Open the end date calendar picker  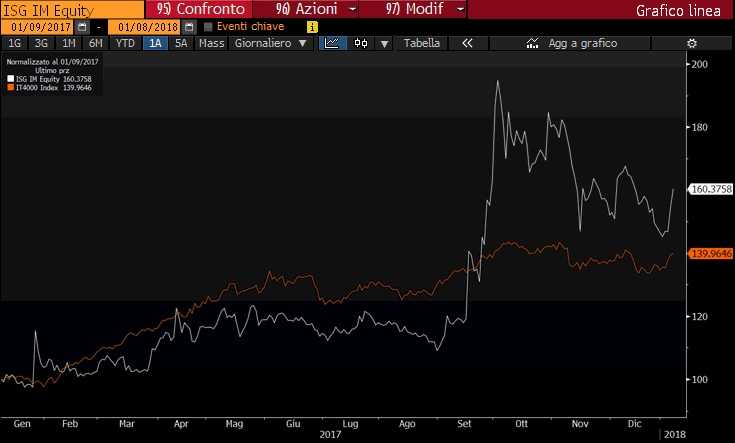(x=189, y=27)
